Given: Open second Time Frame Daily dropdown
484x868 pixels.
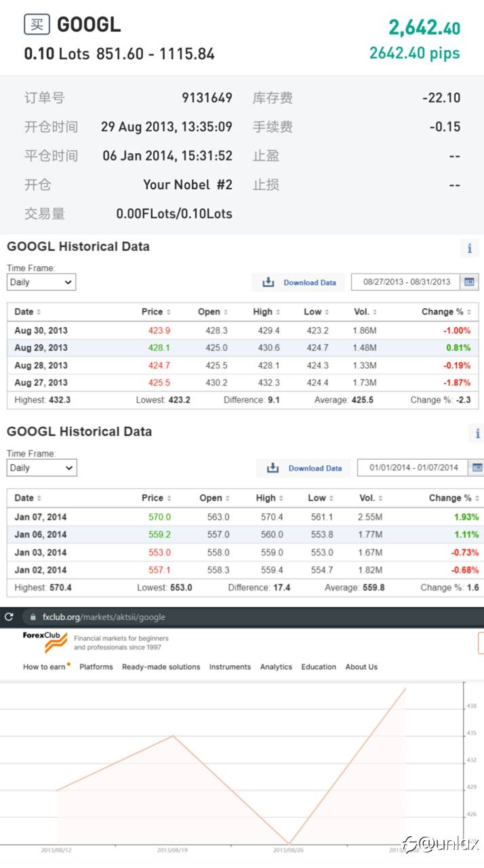Looking at the screenshot, I should coord(42,468).
